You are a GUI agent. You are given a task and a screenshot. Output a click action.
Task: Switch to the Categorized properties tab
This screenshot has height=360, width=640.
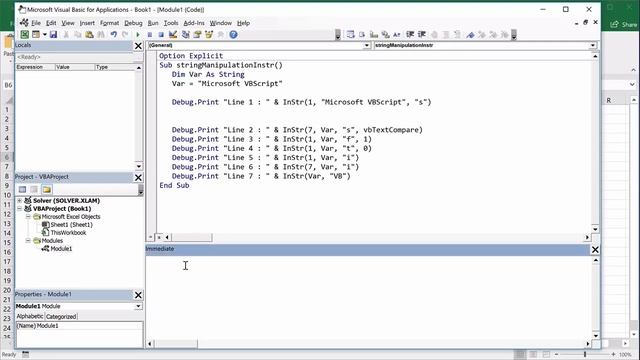tap(61, 316)
